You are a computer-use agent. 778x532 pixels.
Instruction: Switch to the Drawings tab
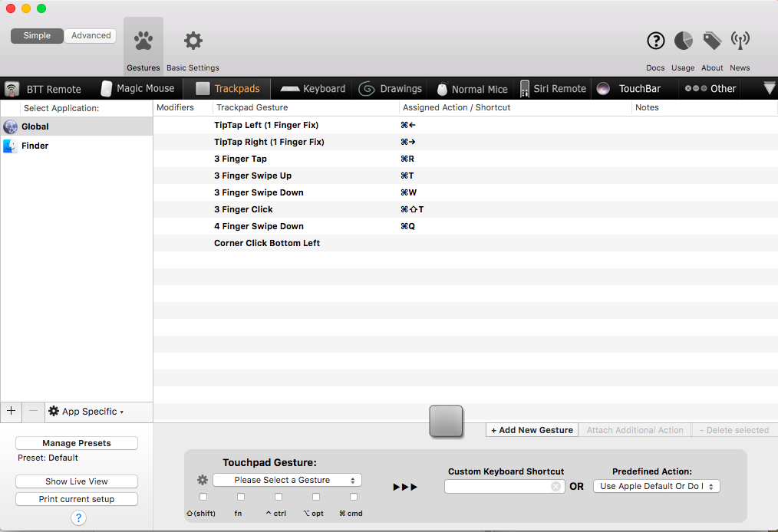tap(391, 89)
